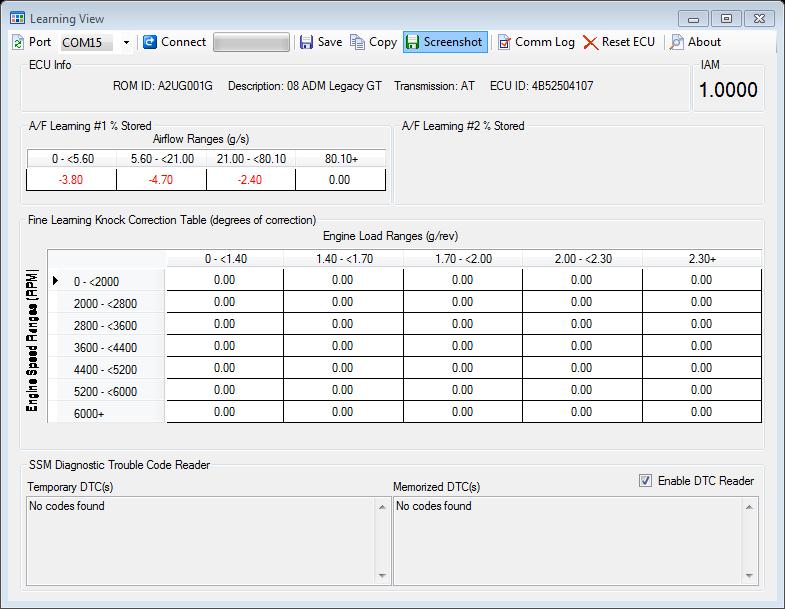785x609 pixels.
Task: Click the COM15 port combo box field
Action: coord(87,42)
